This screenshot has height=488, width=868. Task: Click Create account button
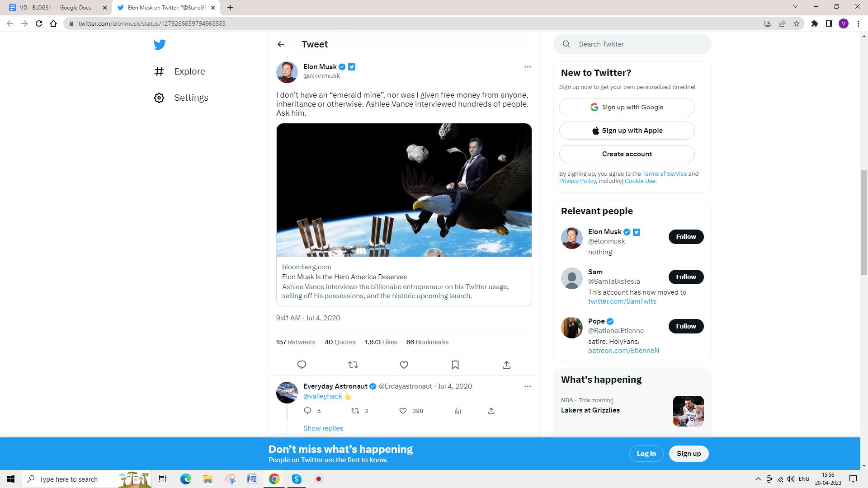[x=627, y=154]
